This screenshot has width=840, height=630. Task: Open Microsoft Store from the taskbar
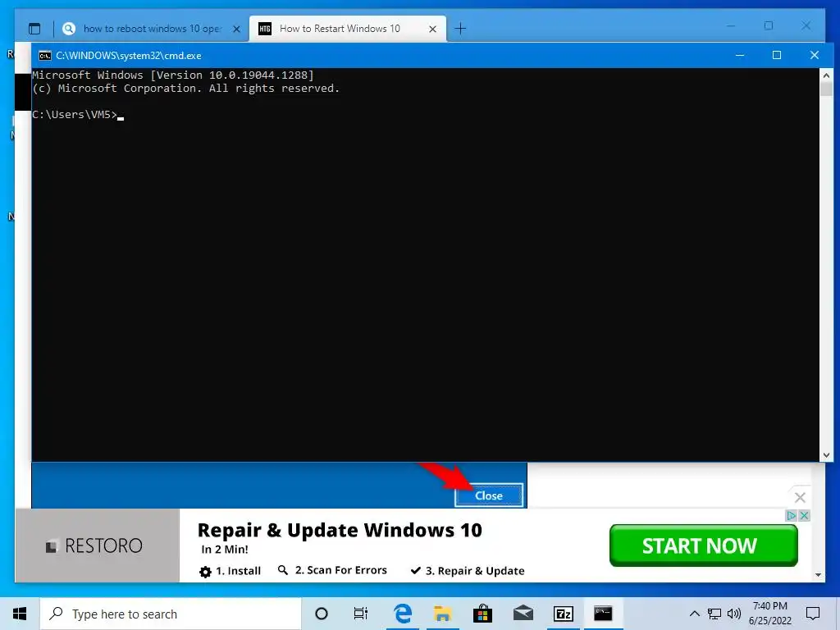pos(482,614)
